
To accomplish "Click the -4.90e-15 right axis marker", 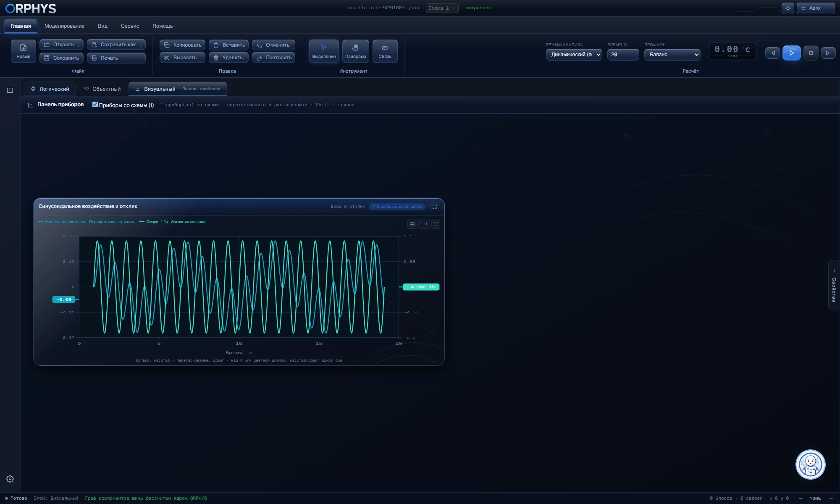I will [x=421, y=287].
